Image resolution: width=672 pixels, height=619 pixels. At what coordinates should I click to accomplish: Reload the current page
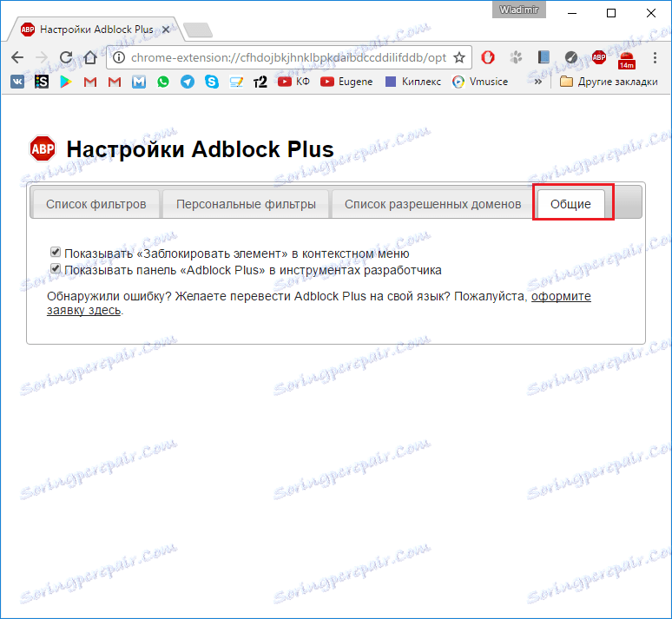coord(66,57)
